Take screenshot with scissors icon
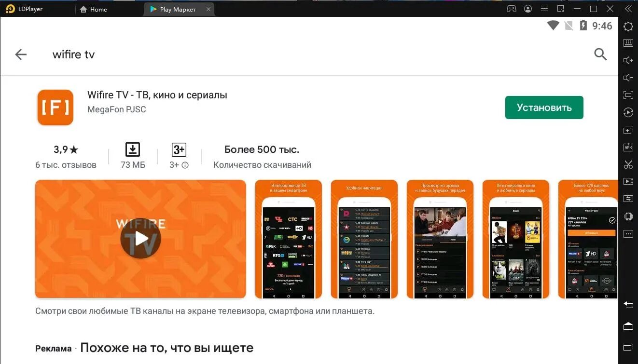638x364 pixels. [x=628, y=164]
